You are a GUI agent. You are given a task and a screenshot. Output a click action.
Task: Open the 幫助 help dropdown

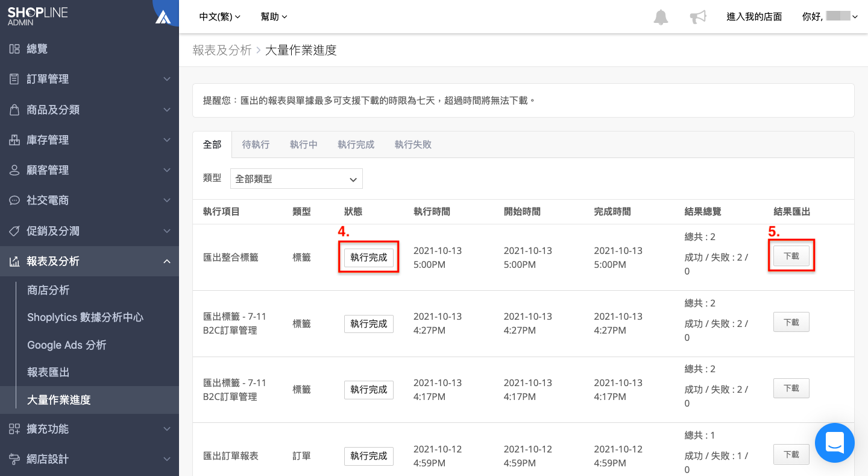click(x=274, y=17)
